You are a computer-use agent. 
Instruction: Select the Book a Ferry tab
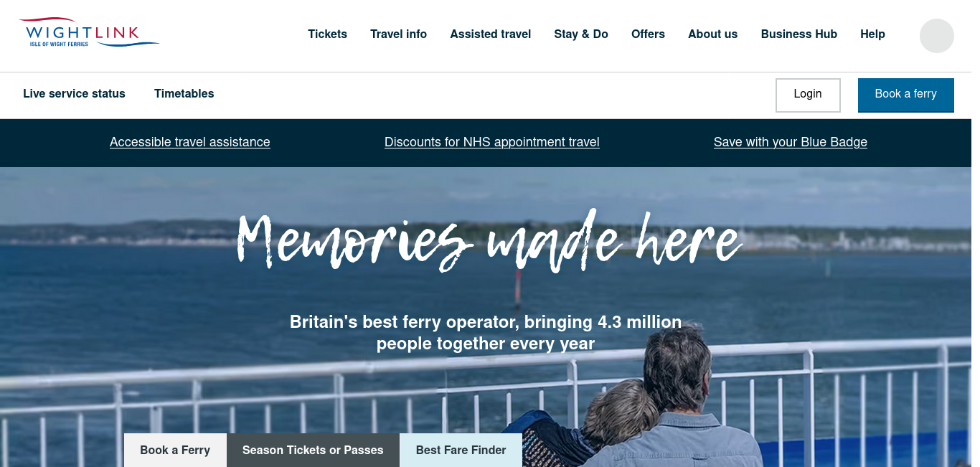click(x=175, y=451)
